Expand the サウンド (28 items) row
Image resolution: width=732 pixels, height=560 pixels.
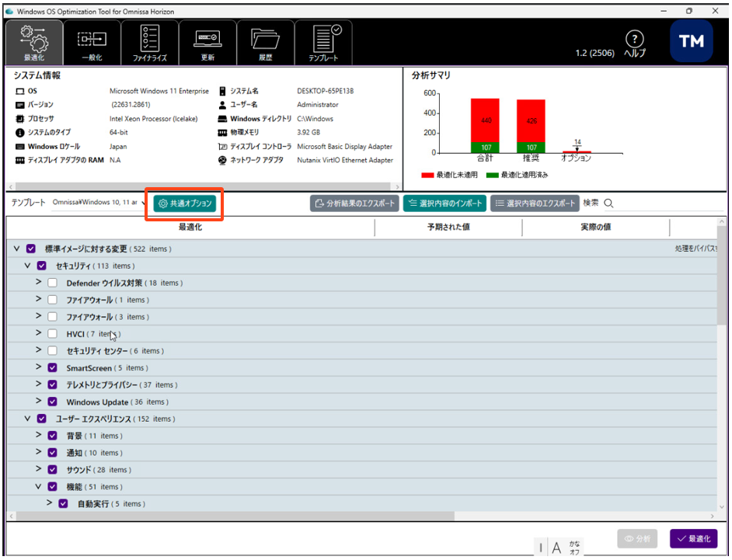(39, 468)
